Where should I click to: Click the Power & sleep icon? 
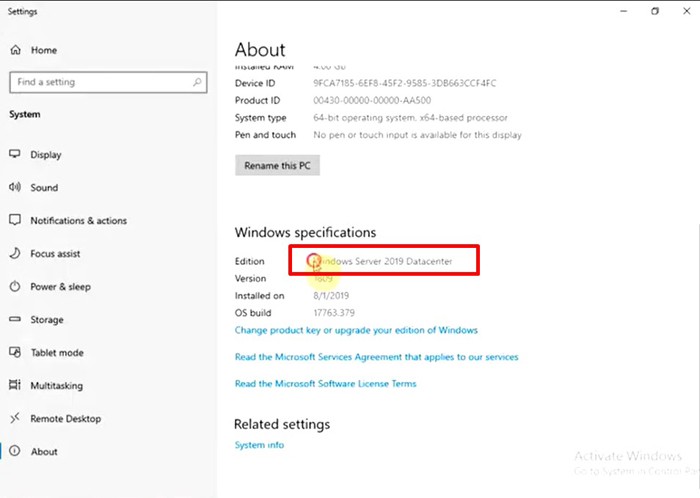click(15, 286)
